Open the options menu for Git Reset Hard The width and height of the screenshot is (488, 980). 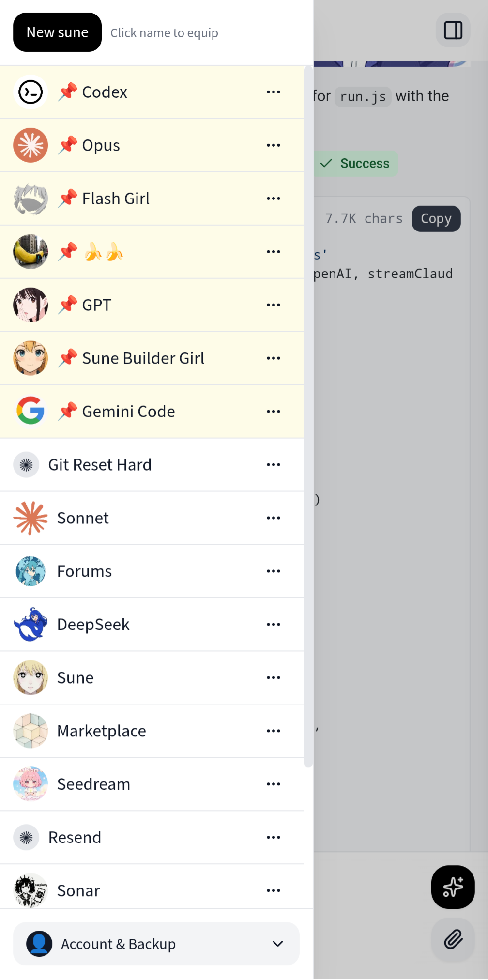coord(274,465)
